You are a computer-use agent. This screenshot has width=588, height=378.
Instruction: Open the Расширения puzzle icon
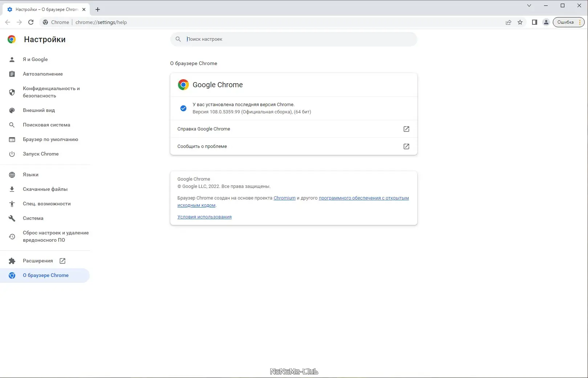(x=12, y=261)
